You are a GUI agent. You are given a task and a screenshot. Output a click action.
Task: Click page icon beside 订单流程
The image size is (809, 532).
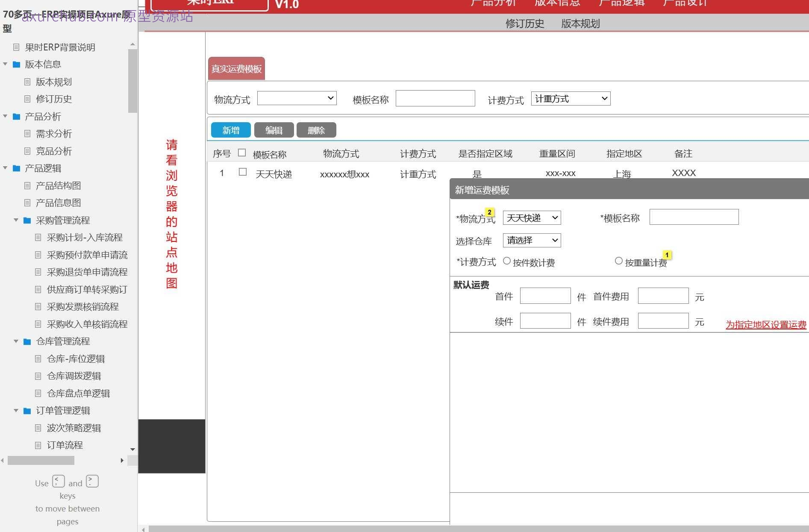(x=38, y=445)
